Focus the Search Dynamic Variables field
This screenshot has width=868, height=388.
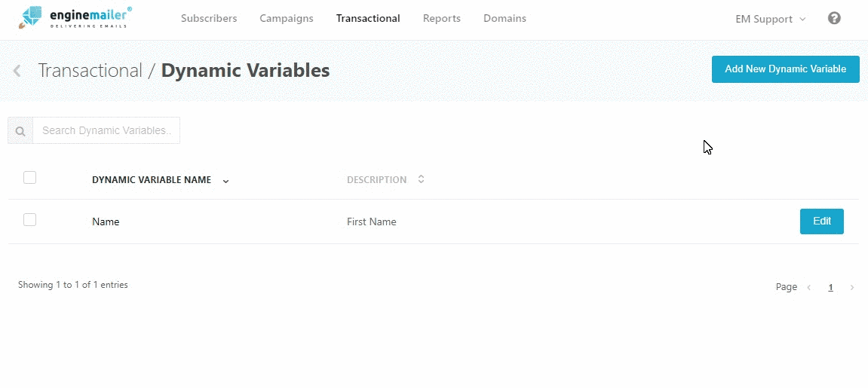click(106, 130)
